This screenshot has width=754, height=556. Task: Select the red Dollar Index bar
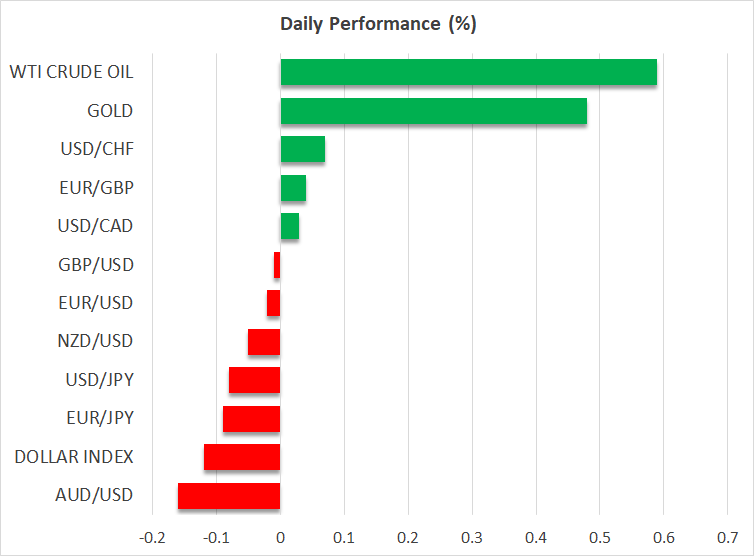[242, 457]
